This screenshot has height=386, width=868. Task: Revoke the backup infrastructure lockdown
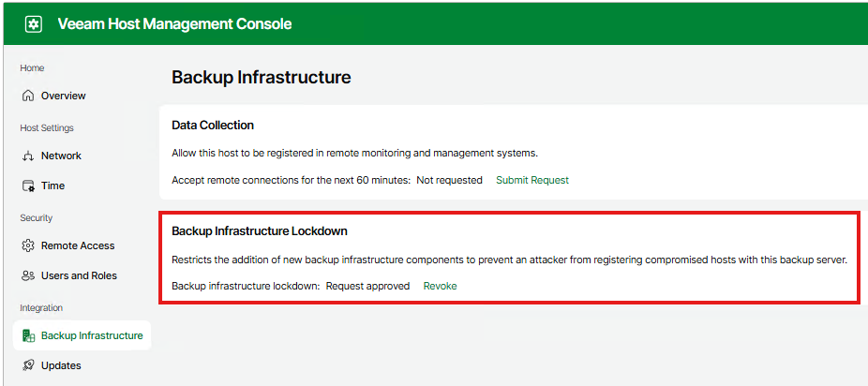440,286
